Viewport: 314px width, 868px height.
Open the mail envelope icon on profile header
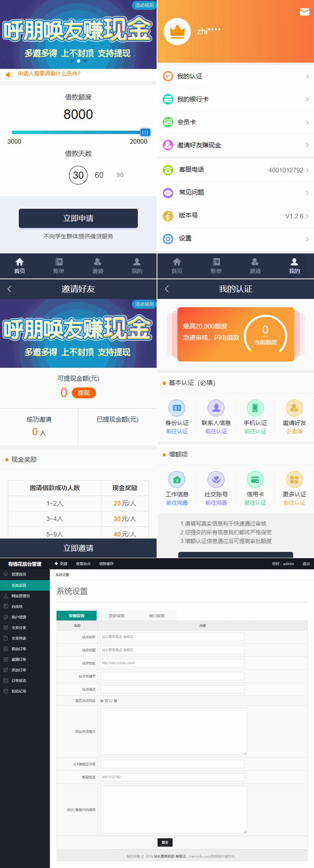click(x=304, y=12)
